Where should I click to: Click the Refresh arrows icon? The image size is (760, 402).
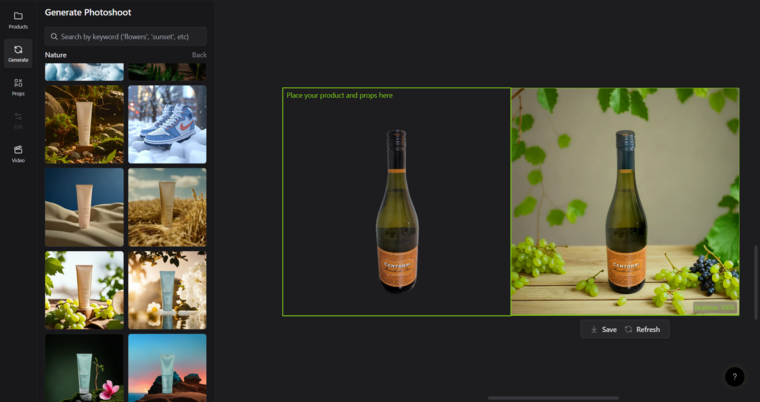[x=629, y=329]
